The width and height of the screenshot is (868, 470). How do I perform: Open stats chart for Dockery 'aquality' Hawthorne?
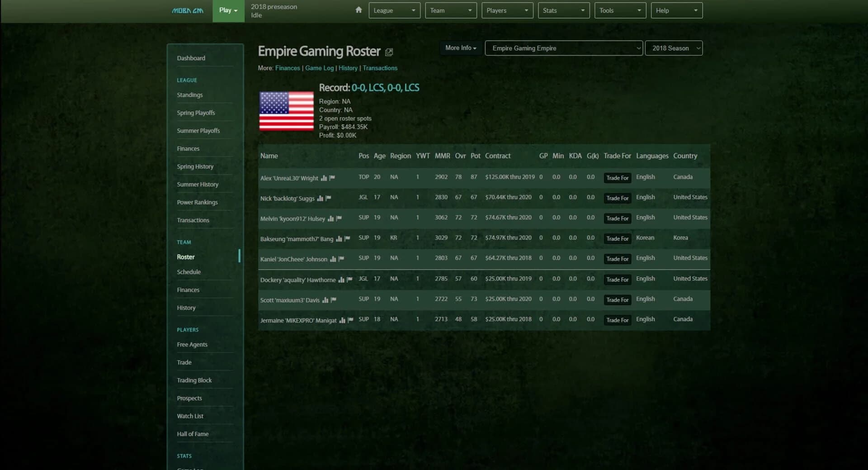click(341, 280)
